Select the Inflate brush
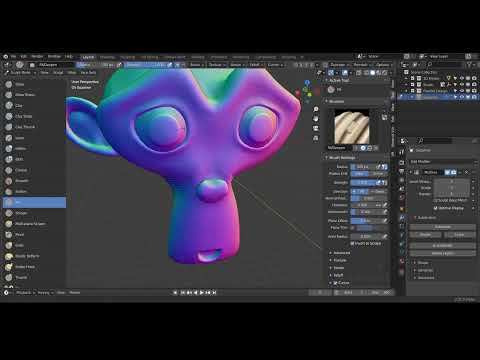 (x=34, y=149)
